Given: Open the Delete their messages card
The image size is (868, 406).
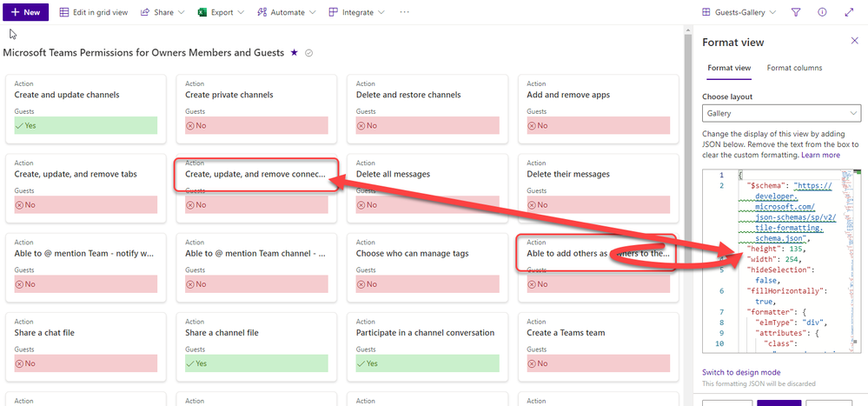Looking at the screenshot, I should [599, 189].
